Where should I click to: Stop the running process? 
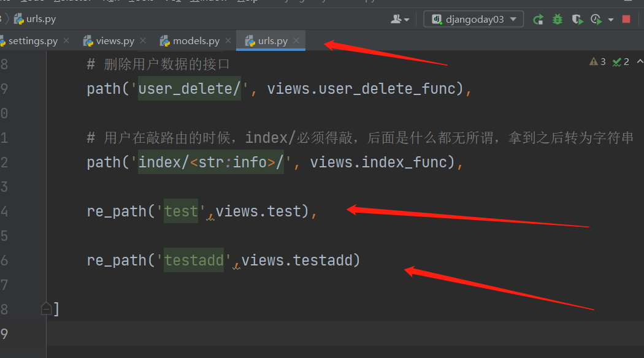click(x=626, y=19)
